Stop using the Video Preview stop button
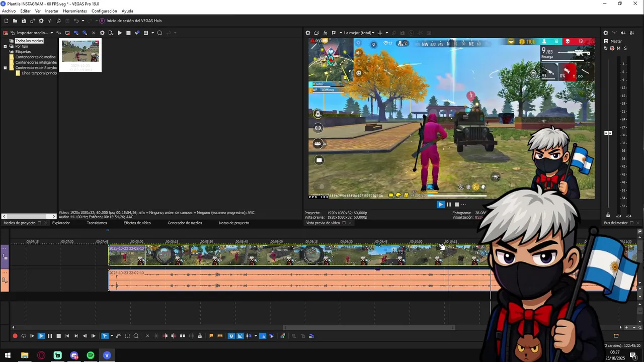This screenshot has width=644, height=362. (x=457, y=204)
